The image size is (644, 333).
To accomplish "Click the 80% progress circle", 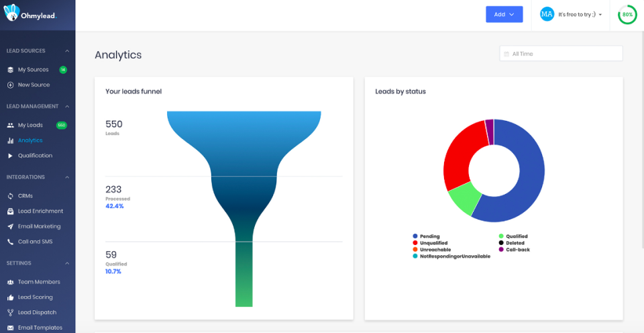I will 627,14.
